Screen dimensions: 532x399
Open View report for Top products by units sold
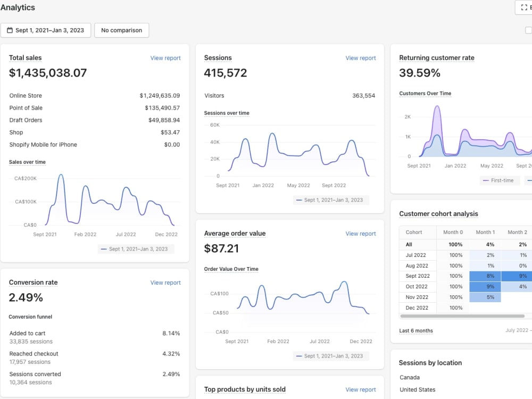click(x=361, y=389)
